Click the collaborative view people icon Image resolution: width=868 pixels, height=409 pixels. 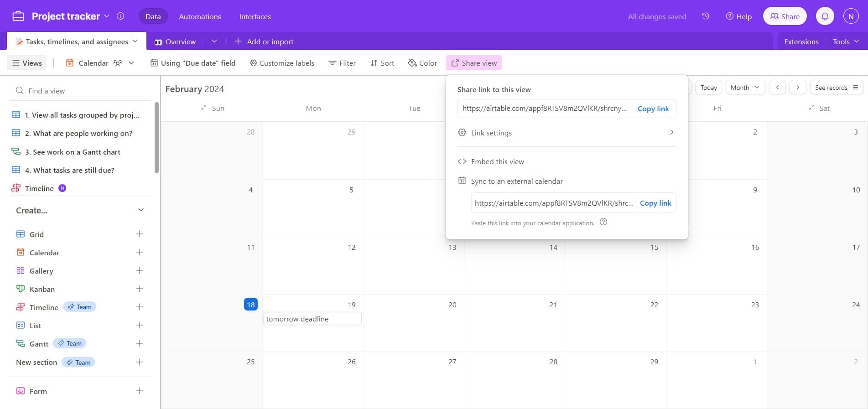[x=118, y=63]
